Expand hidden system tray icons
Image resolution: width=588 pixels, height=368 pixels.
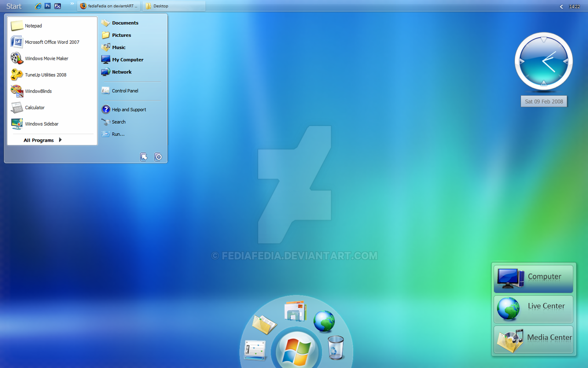[x=561, y=6]
